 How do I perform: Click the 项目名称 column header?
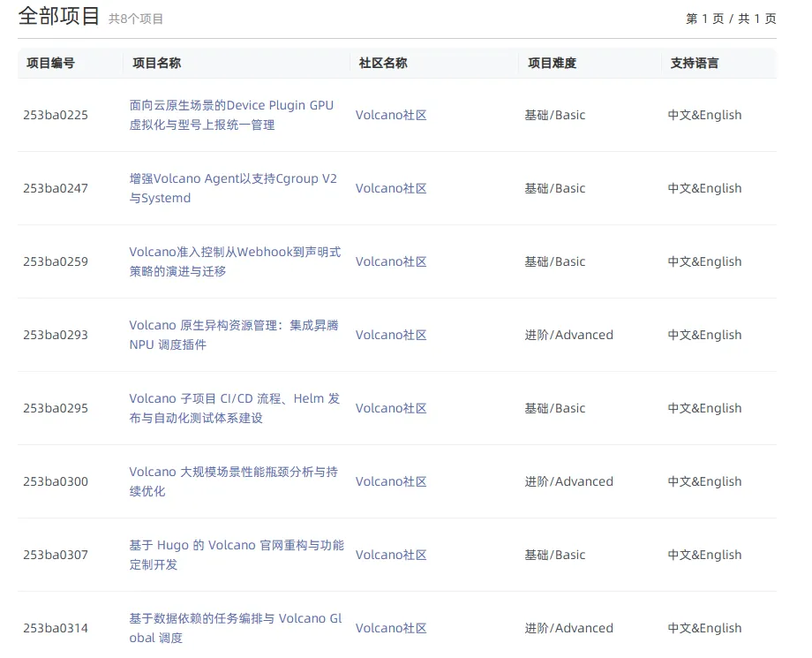[x=157, y=64]
